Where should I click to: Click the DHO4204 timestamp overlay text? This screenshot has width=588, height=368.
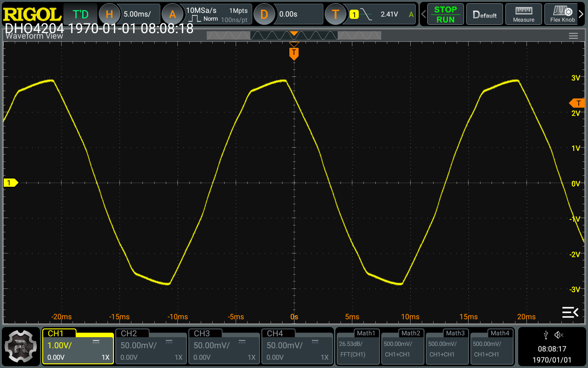pos(99,28)
